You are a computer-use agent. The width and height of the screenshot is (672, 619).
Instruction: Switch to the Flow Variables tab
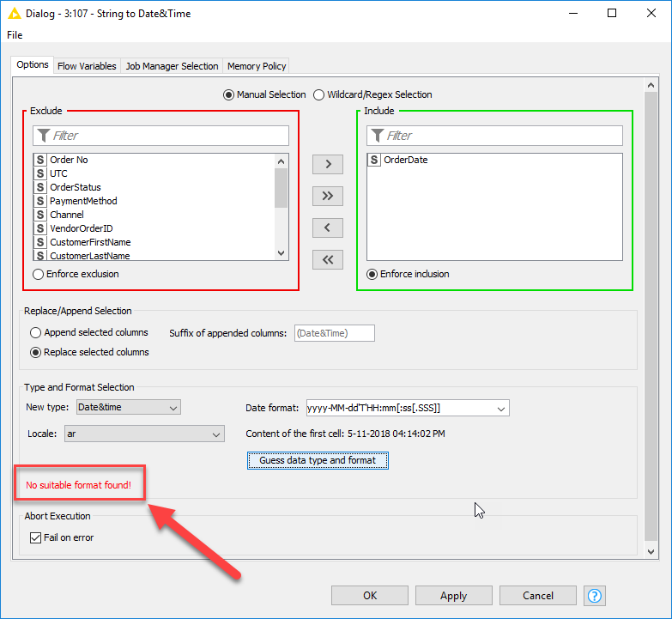(87, 66)
